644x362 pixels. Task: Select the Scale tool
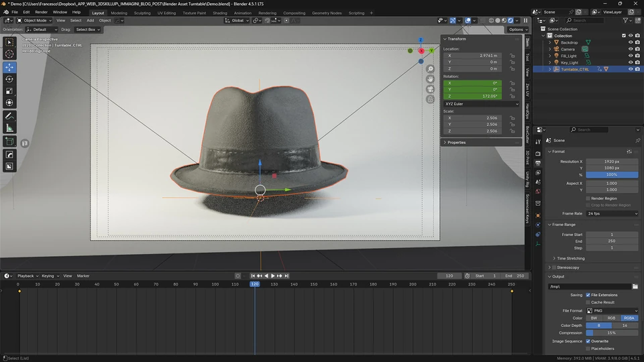pyautogui.click(x=9, y=91)
